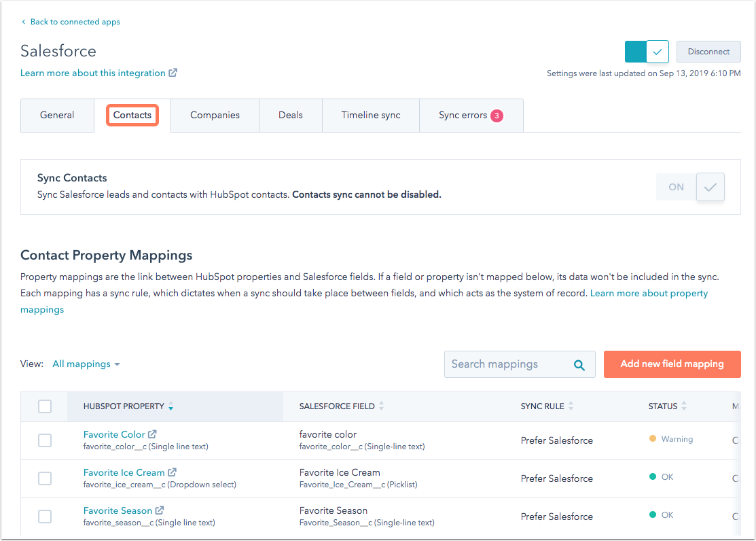
Task: Check the select-all mappings checkbox
Action: coord(45,406)
